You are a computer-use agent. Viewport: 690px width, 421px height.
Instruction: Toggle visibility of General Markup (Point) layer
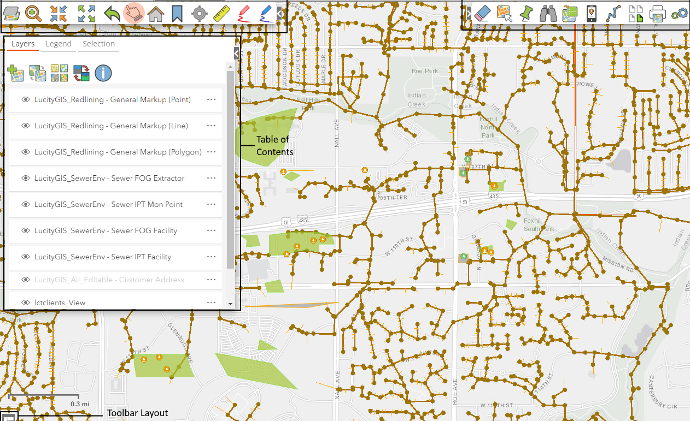[x=25, y=99]
